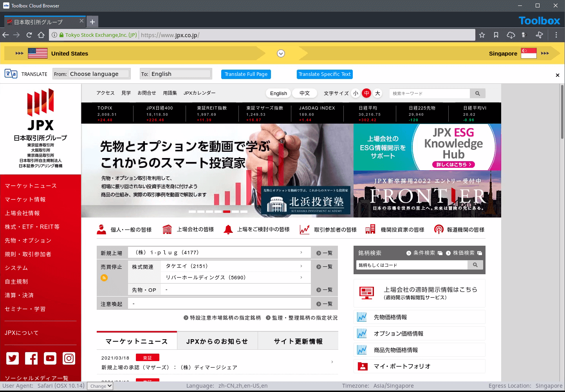Click the United States flag
Screen dimensions: 565x392
38,53
